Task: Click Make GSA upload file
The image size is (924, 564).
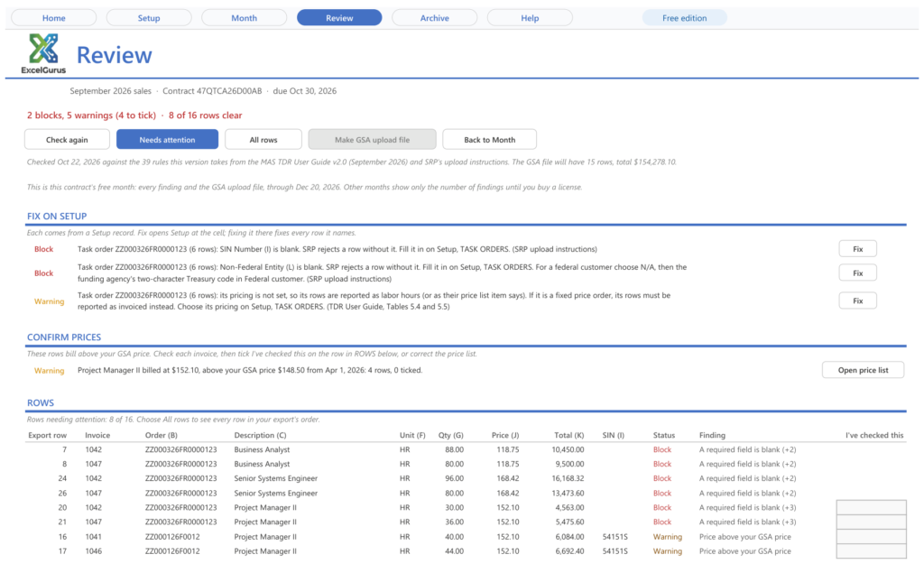Action: coord(372,140)
